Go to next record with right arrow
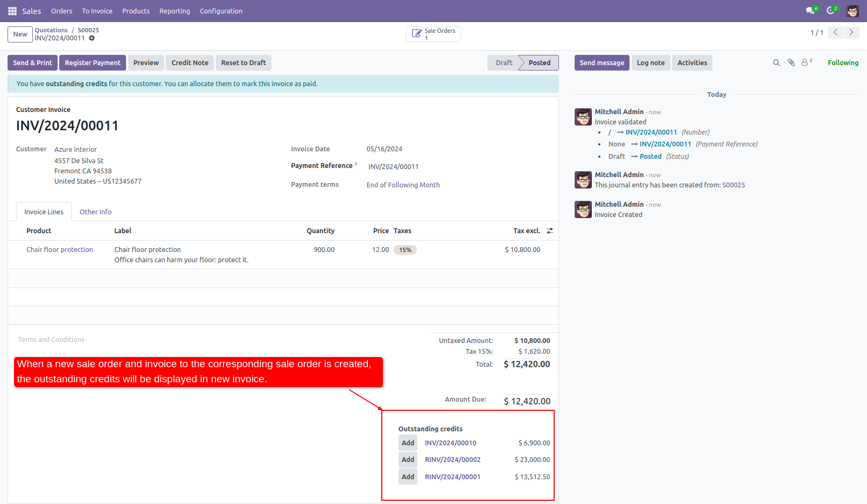 (851, 32)
